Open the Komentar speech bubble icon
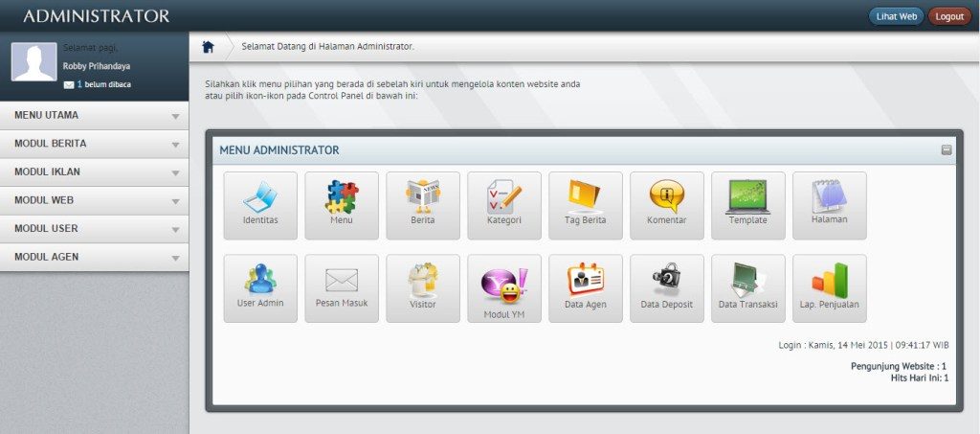980x434 pixels. [x=667, y=205]
